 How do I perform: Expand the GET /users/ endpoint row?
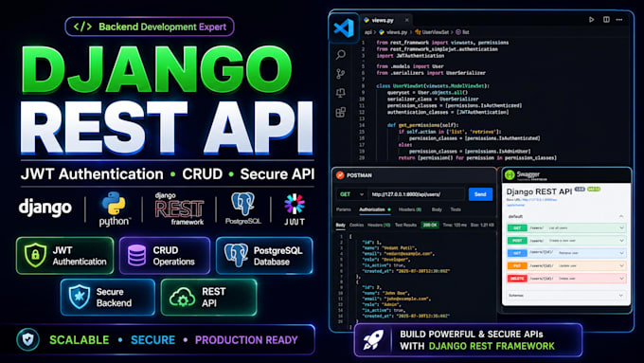point(566,227)
